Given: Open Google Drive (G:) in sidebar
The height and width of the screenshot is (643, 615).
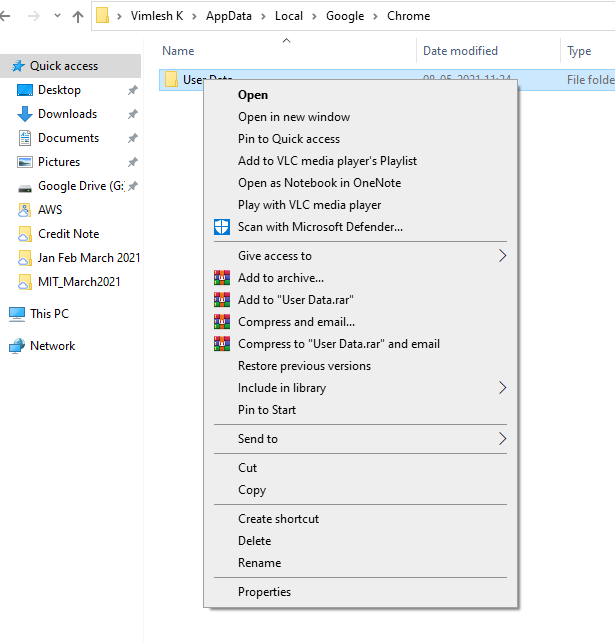Looking at the screenshot, I should pos(81,186).
